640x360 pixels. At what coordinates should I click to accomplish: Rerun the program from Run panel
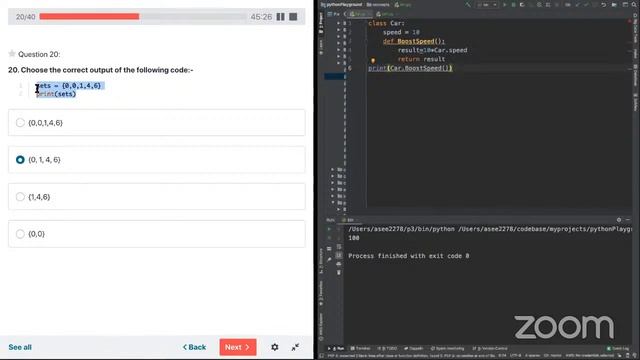click(x=329, y=229)
